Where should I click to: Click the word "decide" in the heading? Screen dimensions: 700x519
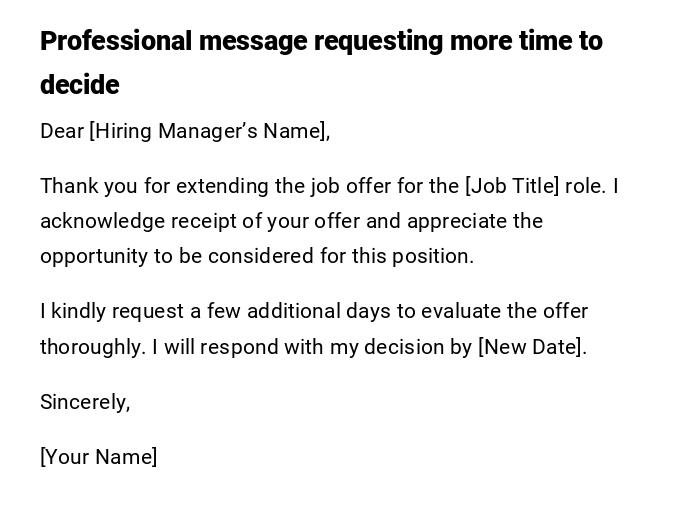pyautogui.click(x=79, y=85)
